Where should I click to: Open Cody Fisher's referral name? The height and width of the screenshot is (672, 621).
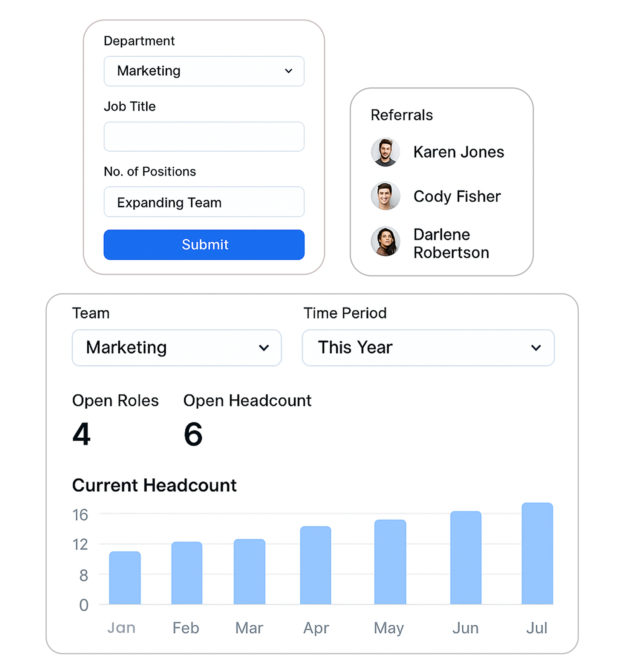click(457, 196)
